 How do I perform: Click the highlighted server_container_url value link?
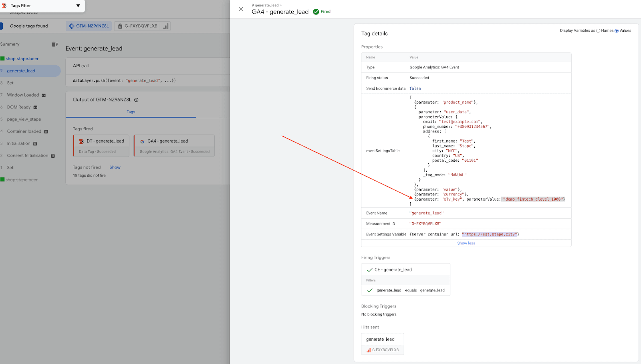coord(490,234)
